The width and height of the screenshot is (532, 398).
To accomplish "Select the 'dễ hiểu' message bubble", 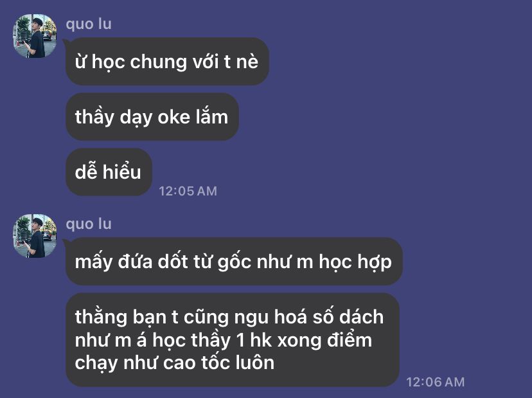I will coord(109,172).
